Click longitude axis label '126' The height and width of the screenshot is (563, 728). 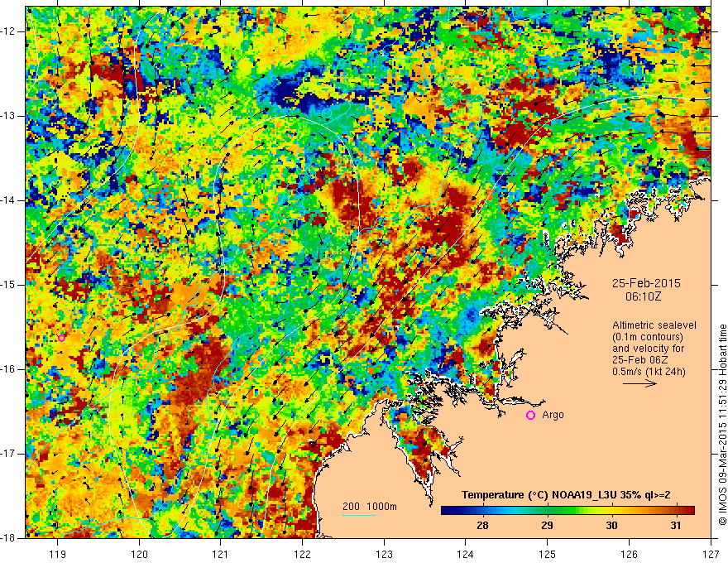[629, 554]
